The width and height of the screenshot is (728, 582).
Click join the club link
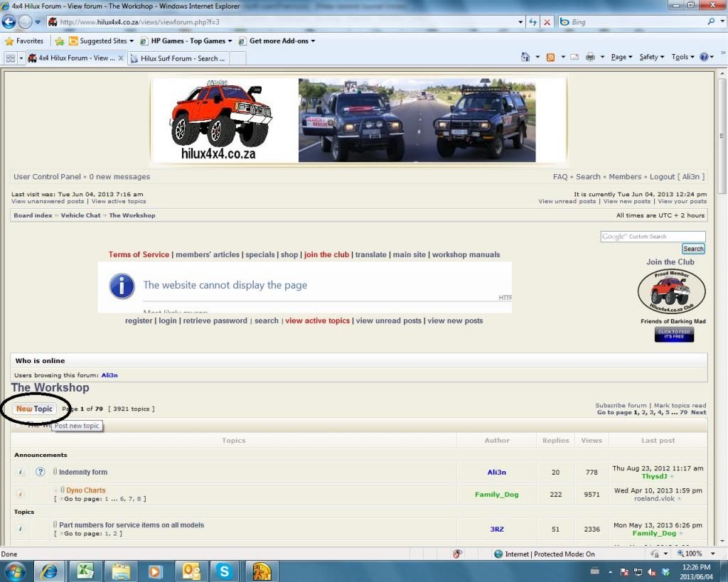[326, 255]
